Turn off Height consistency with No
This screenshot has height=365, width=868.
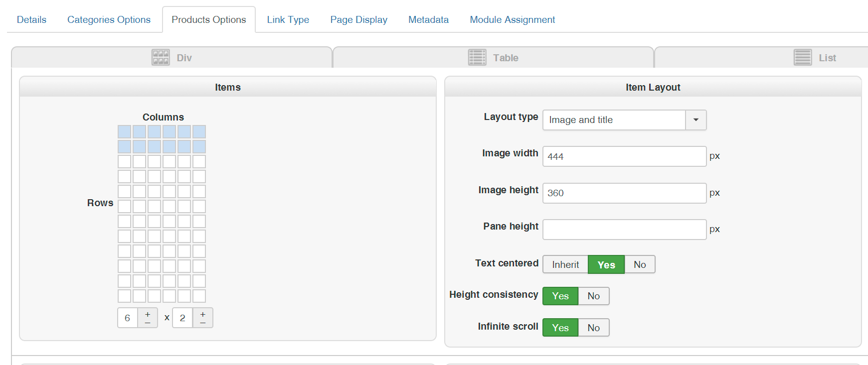tap(593, 296)
